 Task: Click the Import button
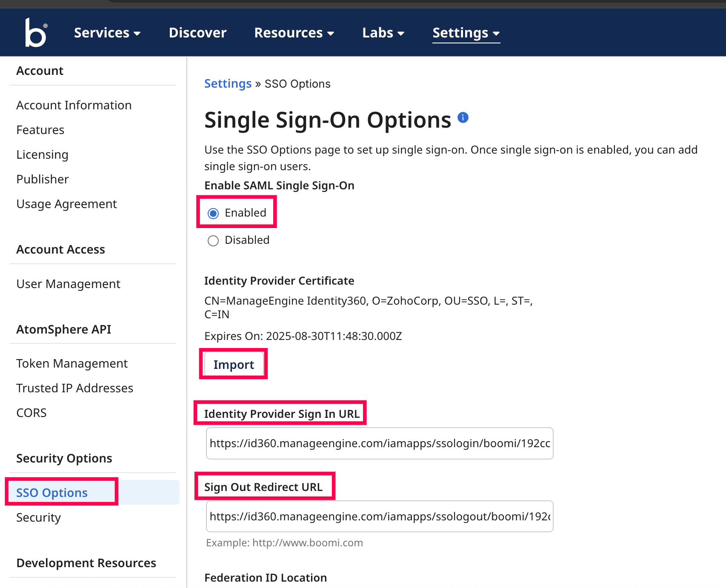tap(233, 364)
